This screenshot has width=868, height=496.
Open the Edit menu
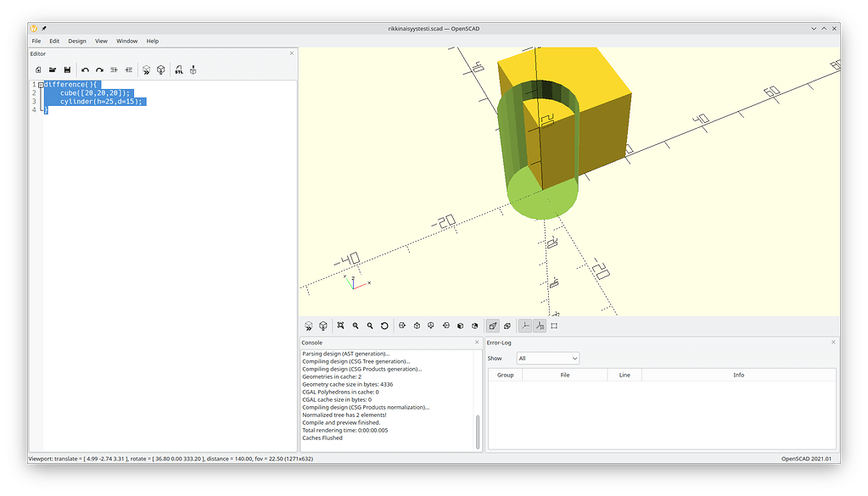pos(54,41)
